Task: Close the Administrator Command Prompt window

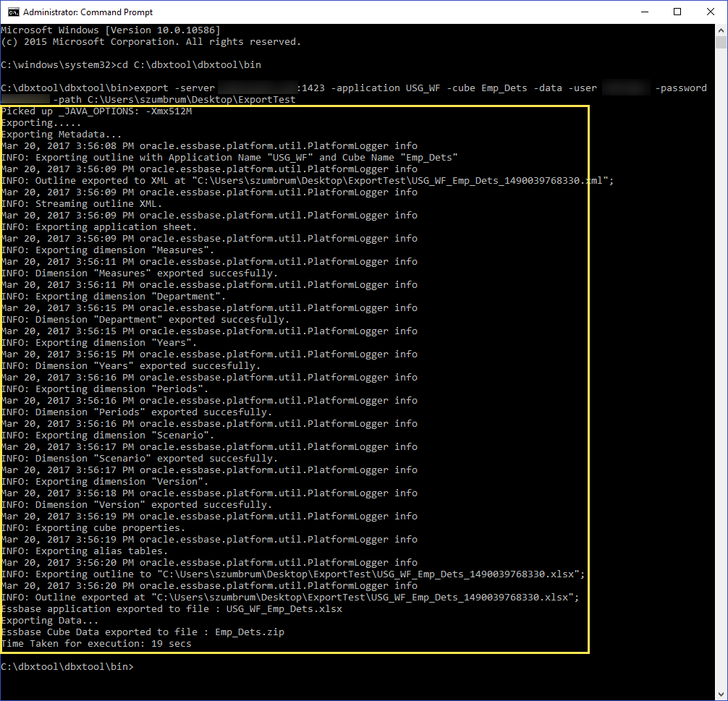Action: tap(710, 12)
